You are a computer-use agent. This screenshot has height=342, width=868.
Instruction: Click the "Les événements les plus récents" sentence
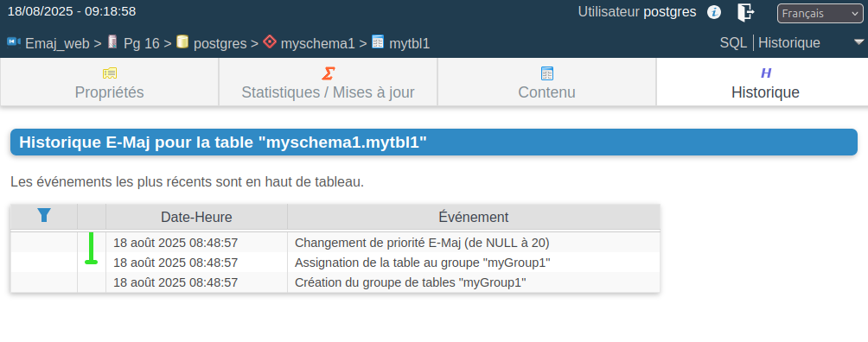(x=187, y=181)
